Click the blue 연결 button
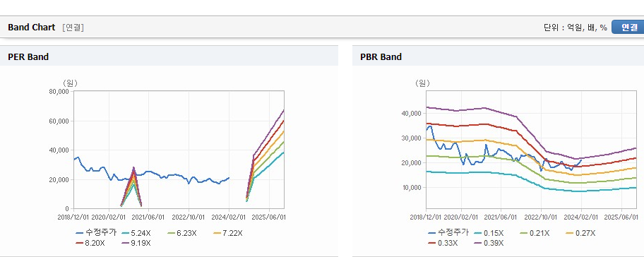Screen dimensions: 644x257 tap(628, 27)
